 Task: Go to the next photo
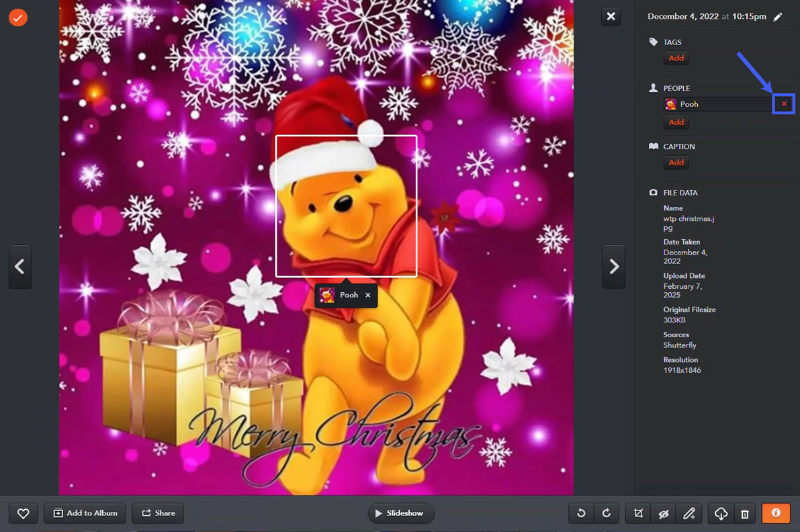pyautogui.click(x=613, y=267)
